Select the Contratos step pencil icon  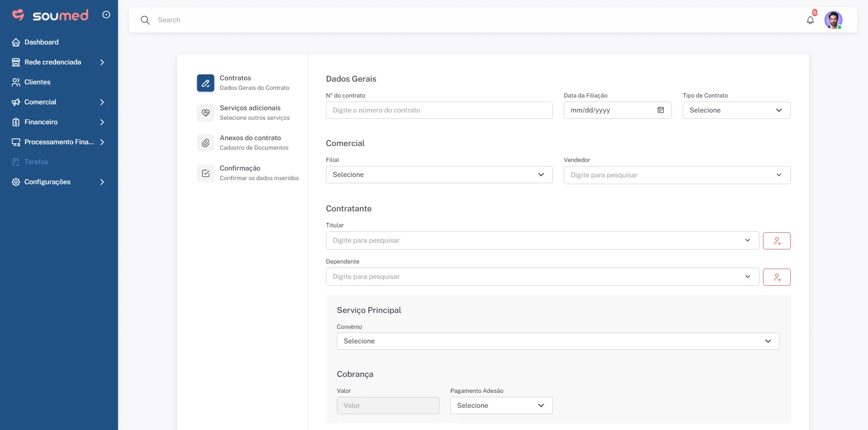click(x=206, y=83)
